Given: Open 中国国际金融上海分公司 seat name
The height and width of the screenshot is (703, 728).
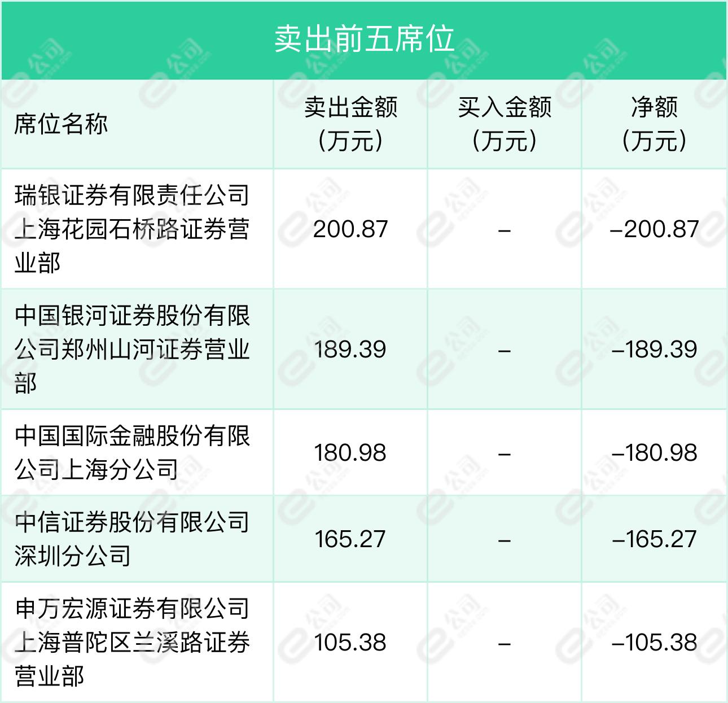Looking at the screenshot, I should tap(132, 452).
